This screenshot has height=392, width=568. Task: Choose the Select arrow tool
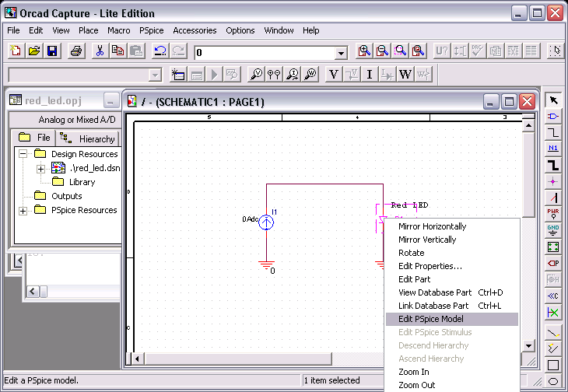coord(553,100)
